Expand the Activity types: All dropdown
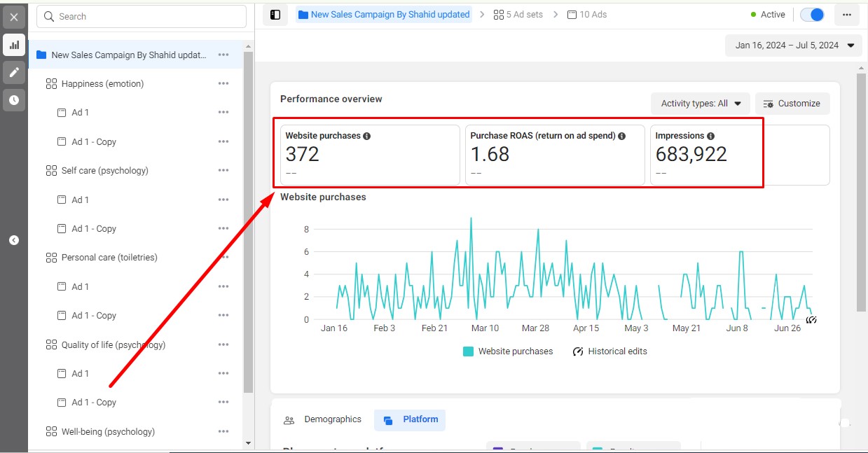The height and width of the screenshot is (453, 868). (701, 104)
